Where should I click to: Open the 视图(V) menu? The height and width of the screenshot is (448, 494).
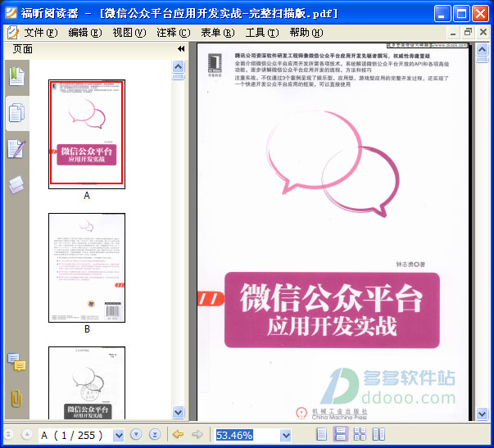click(x=129, y=33)
